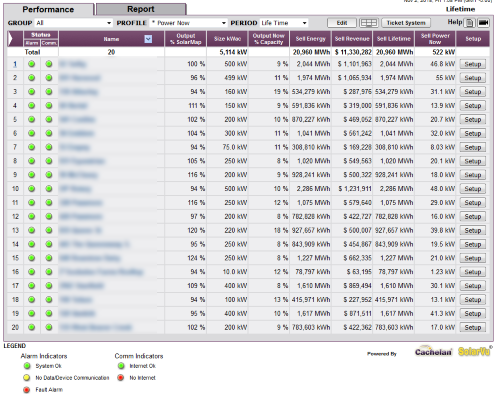Toggle the Name column sort arrow
Image resolution: width=495 pixels, height=397 pixels.
(x=148, y=39)
